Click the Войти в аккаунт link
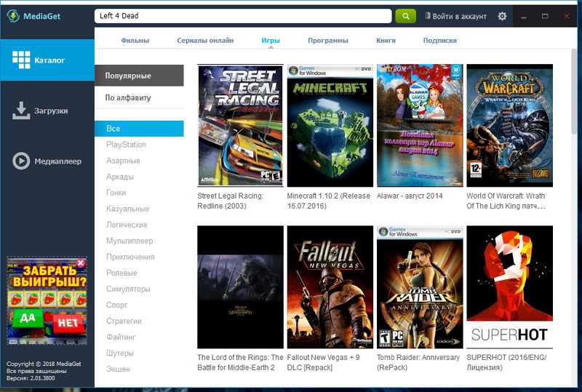 459,16
